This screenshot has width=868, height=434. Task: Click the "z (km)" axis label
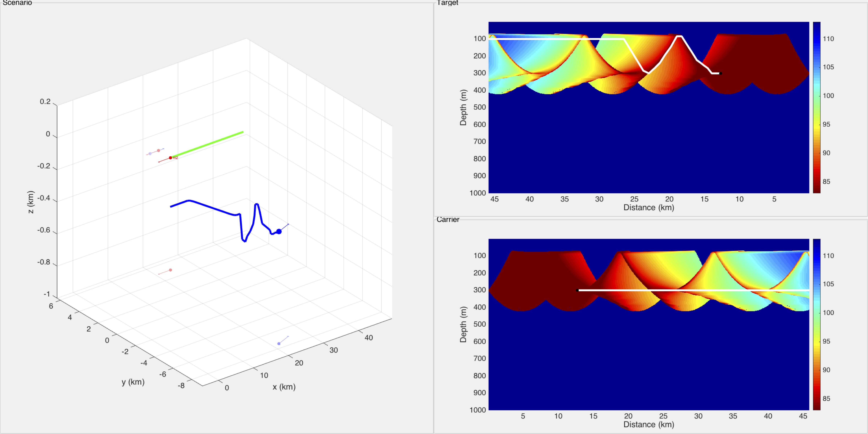(x=30, y=202)
